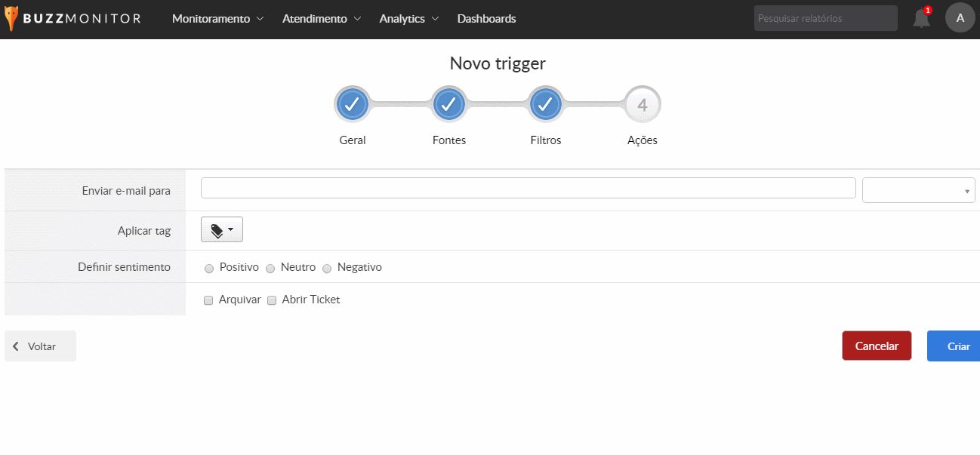Enable the Arquivar checkbox
This screenshot has width=980, height=455.
(209, 300)
